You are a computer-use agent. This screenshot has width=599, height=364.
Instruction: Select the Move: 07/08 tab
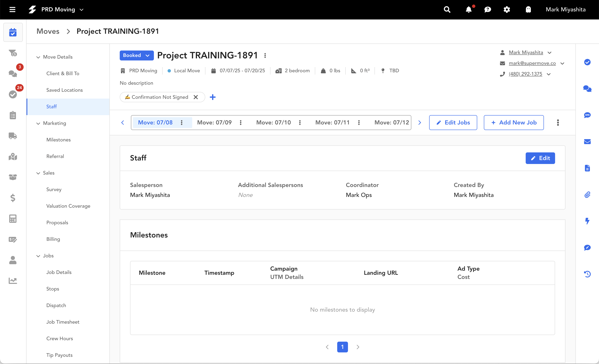[155, 122]
